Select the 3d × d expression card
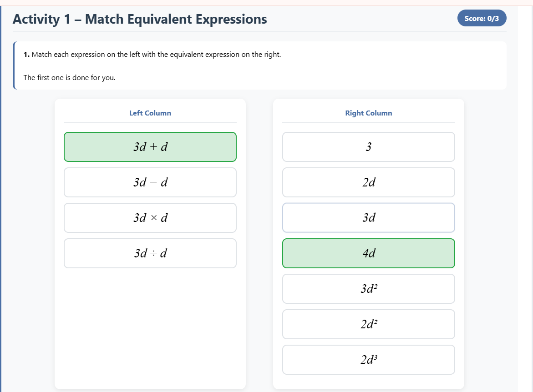 tap(150, 218)
